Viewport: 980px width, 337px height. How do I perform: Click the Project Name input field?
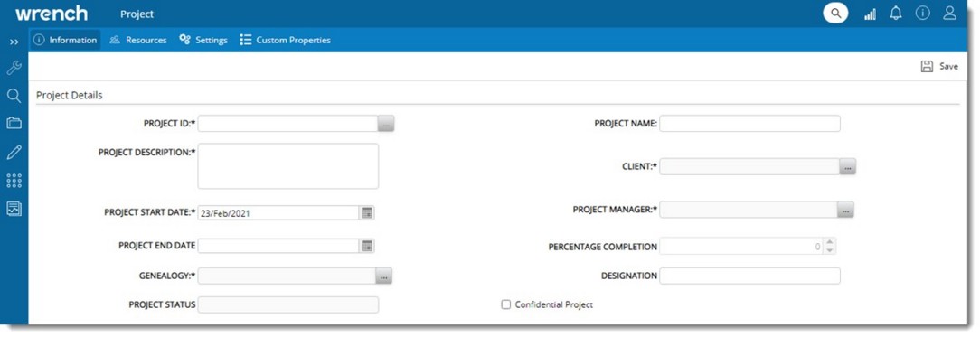(x=750, y=124)
